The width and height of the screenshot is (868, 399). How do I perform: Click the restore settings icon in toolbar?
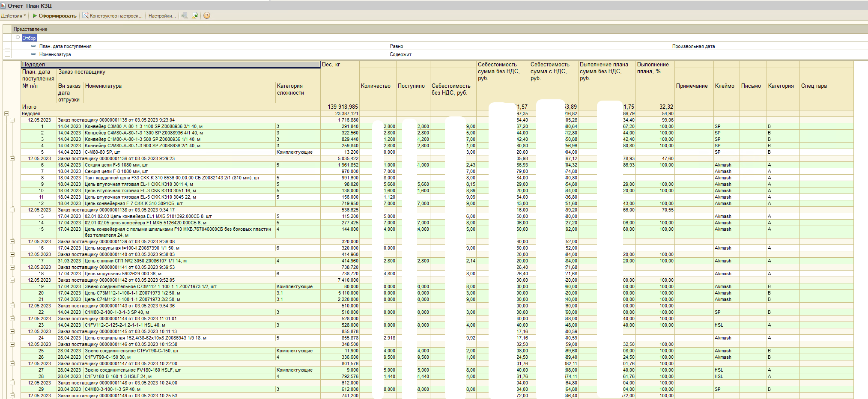[185, 15]
